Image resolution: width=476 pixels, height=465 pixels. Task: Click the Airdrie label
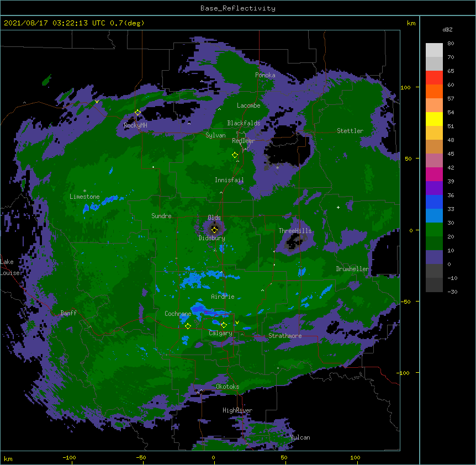(223, 297)
